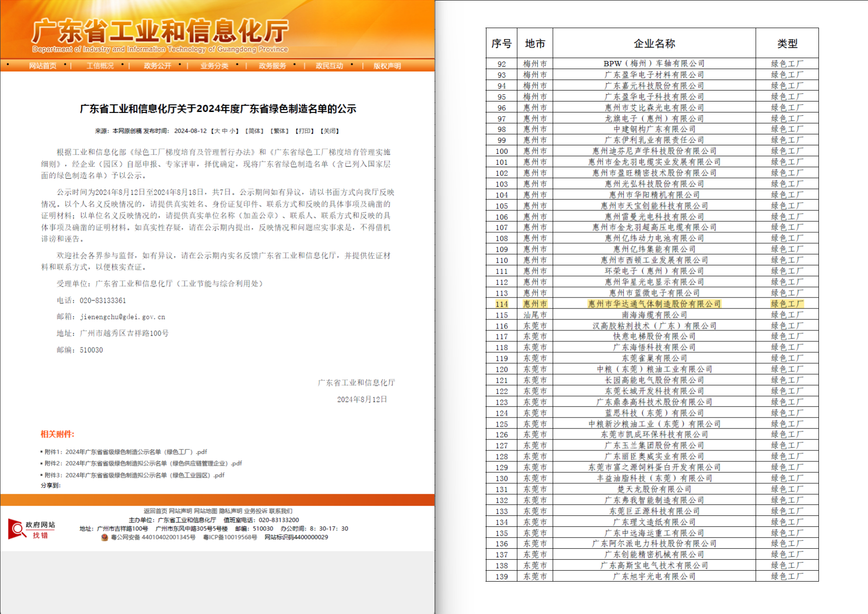The height and width of the screenshot is (614, 868).
Task: Go to 业务分类 in the navigation bar
Action: coord(214,66)
